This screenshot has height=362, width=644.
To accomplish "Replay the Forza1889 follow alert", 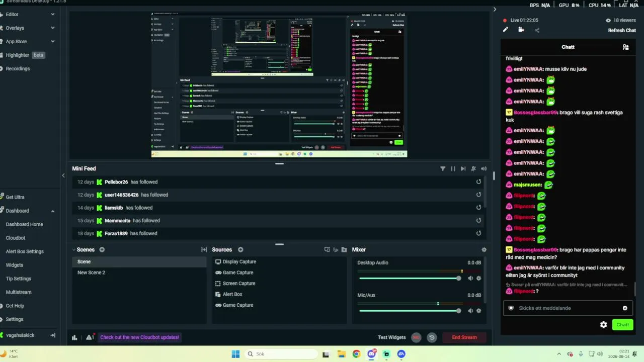I will coord(478,233).
